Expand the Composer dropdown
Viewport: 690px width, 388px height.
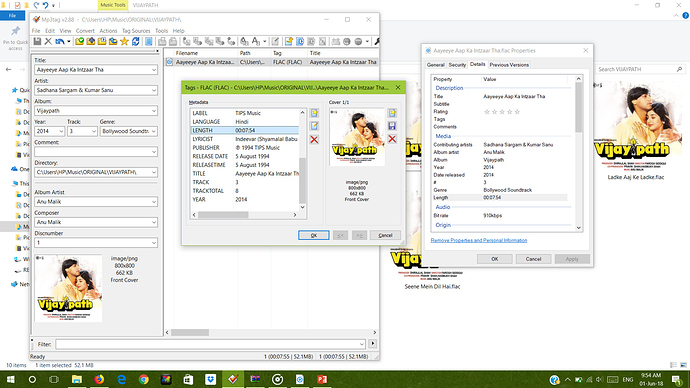pyautogui.click(x=154, y=222)
